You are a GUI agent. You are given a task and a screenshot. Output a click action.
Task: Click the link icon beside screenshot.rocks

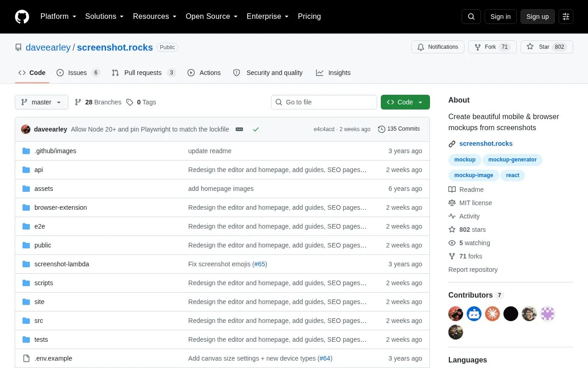click(x=452, y=144)
